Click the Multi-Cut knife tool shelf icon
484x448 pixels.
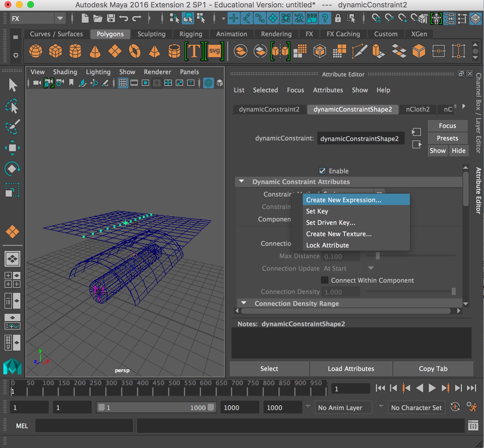pos(359,51)
